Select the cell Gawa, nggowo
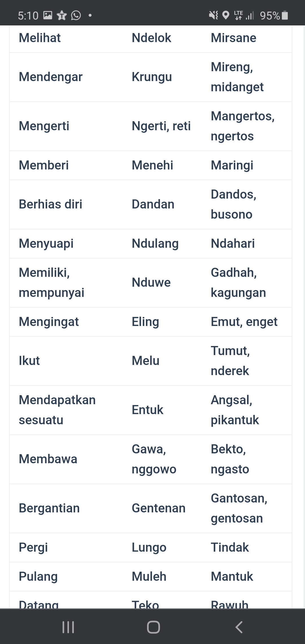The image size is (305, 644). click(x=154, y=459)
